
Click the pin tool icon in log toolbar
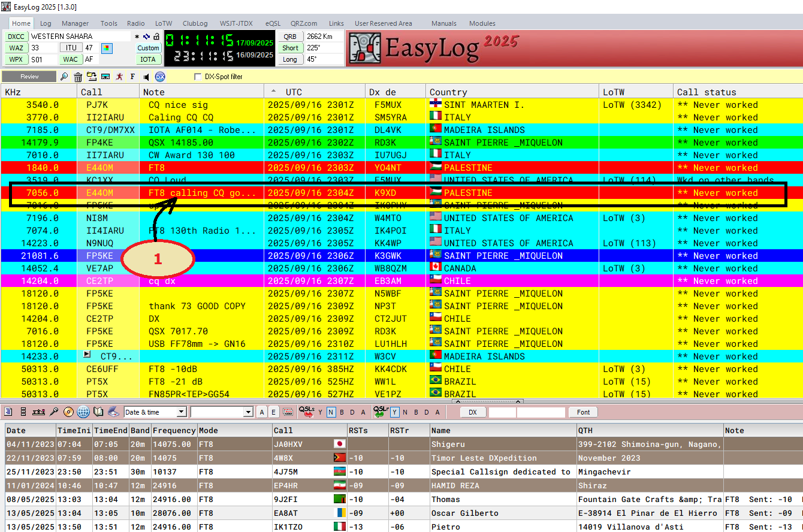click(x=54, y=412)
